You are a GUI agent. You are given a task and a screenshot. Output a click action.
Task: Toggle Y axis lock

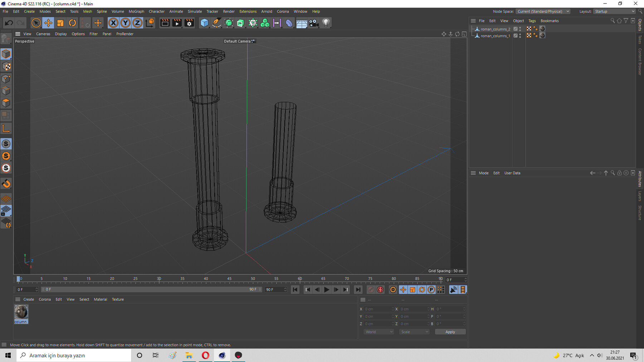point(125,23)
